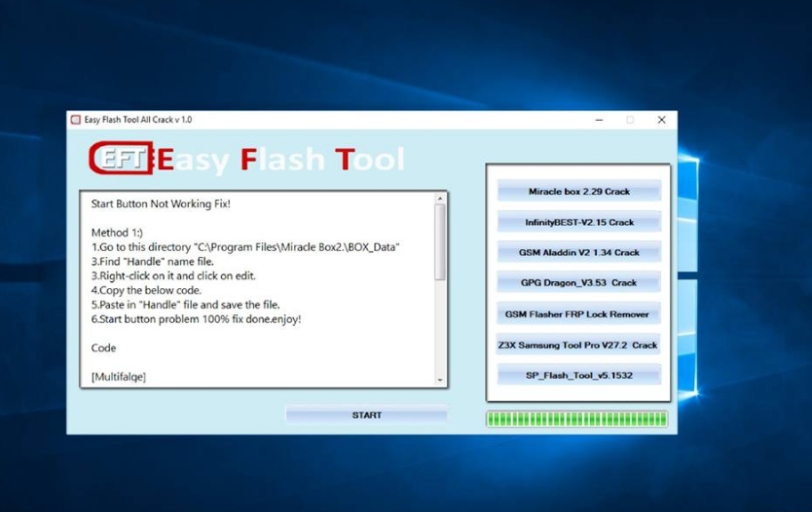Click the window title "Easy Flash Tool All Crack v 1.0"
This screenshot has width=812, height=512.
137,120
